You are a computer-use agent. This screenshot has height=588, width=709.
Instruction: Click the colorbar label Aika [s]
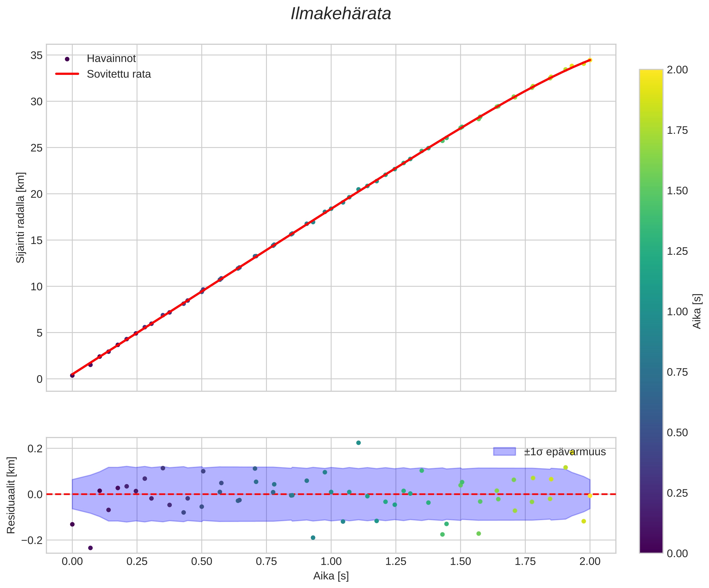tap(697, 311)
